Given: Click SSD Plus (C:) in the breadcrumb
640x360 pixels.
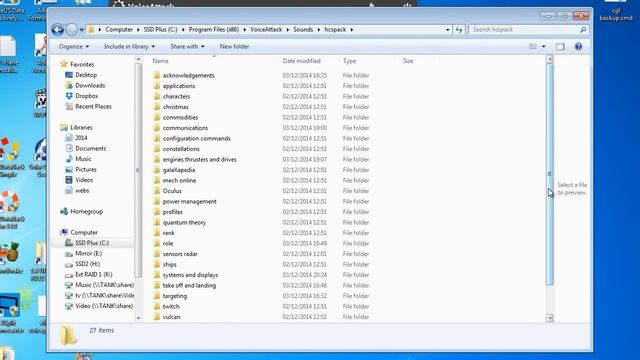Looking at the screenshot, I should (x=160, y=30).
